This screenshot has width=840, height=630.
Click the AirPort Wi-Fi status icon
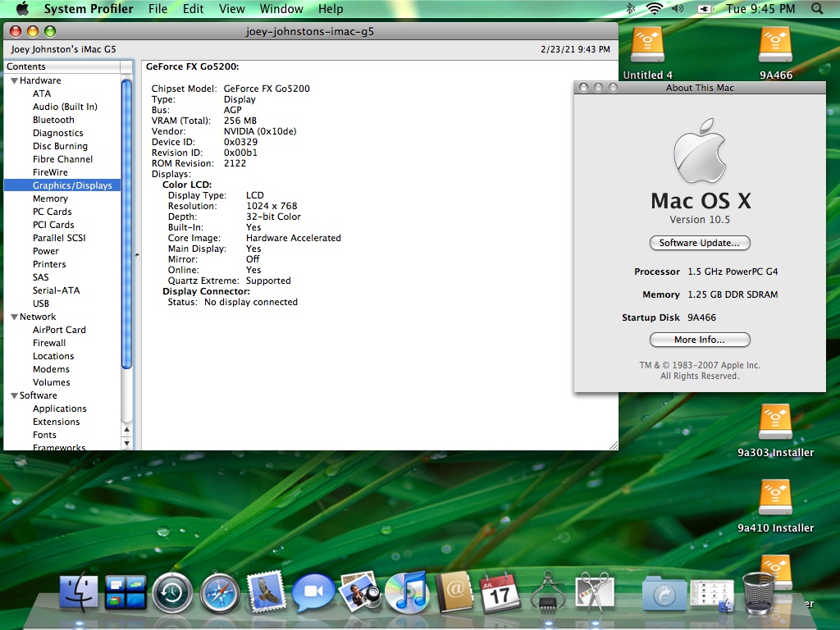point(654,9)
